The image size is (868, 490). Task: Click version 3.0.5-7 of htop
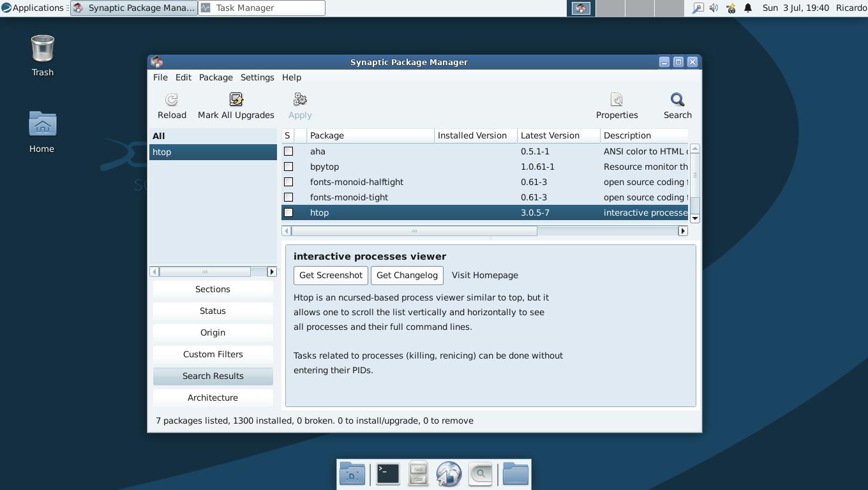click(535, 212)
